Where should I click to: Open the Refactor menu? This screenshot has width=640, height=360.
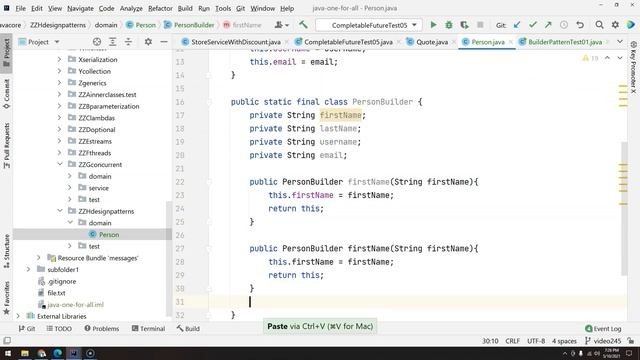160,8
